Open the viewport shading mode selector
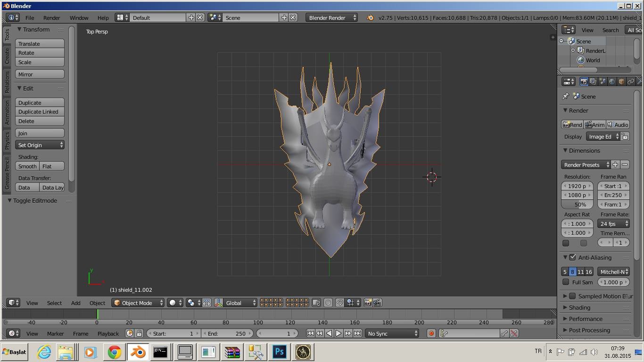644x362 pixels. click(175, 303)
